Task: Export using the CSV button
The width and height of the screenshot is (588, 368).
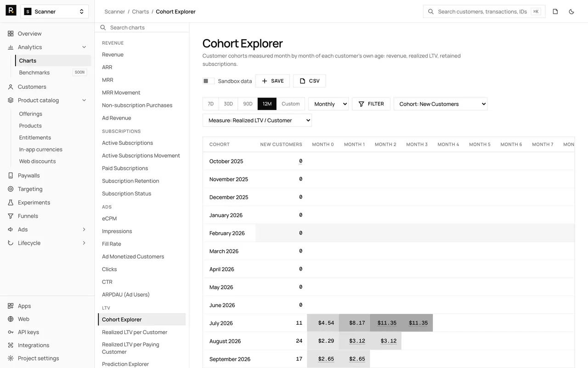Action: tap(310, 81)
